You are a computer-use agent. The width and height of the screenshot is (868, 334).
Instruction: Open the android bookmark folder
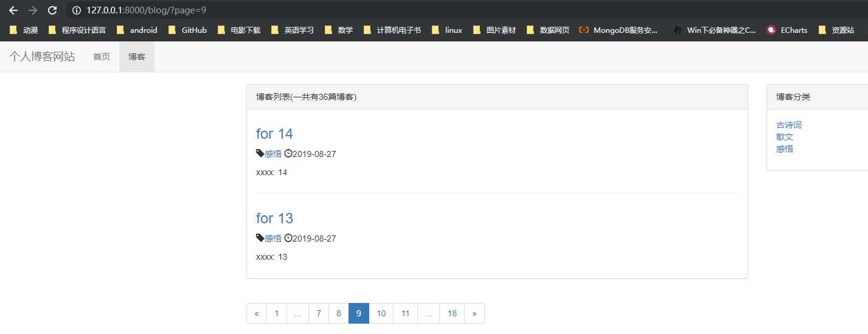(x=137, y=30)
